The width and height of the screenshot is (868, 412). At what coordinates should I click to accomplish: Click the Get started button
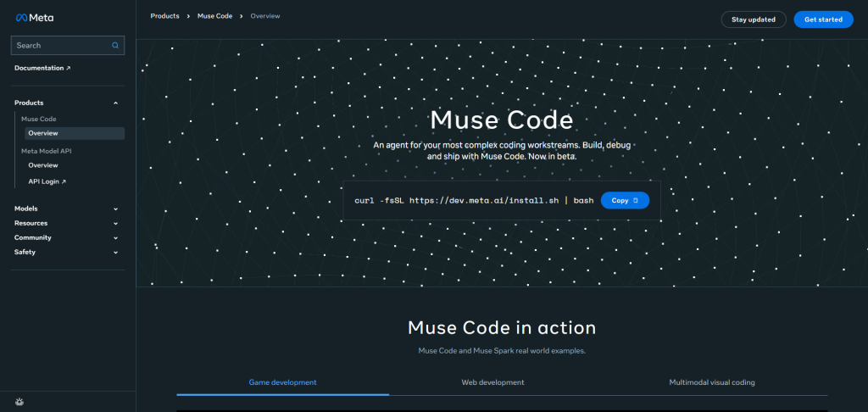(823, 19)
